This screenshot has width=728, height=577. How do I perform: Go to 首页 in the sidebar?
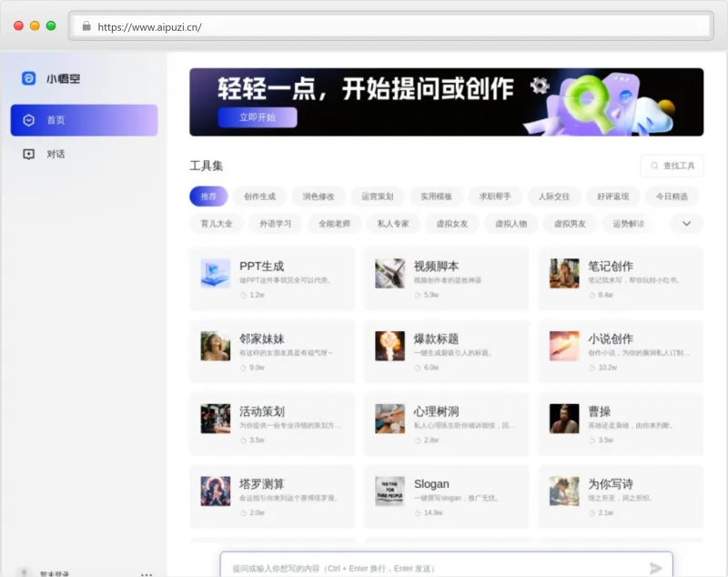(84, 120)
